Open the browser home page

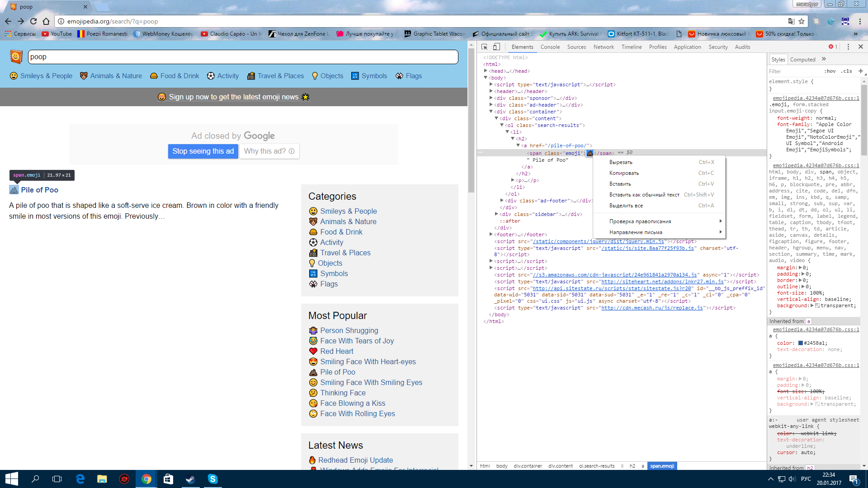pyautogui.click(x=46, y=21)
